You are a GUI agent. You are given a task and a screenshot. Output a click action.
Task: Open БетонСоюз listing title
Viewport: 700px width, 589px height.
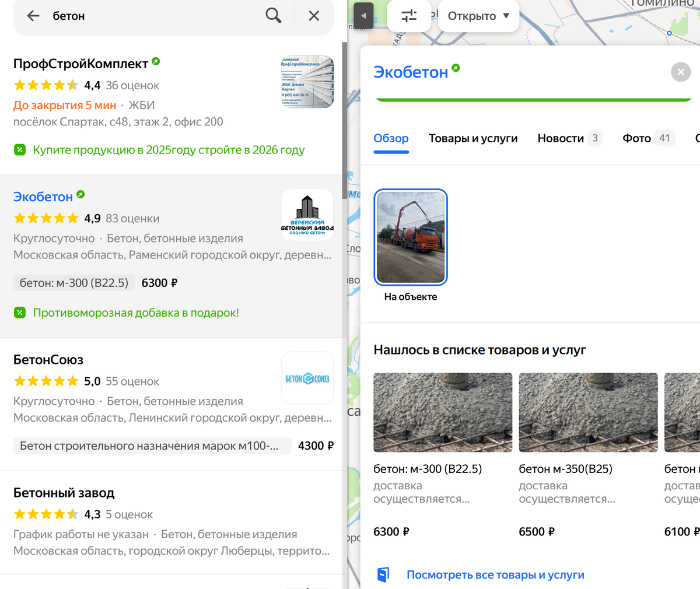pos(48,360)
